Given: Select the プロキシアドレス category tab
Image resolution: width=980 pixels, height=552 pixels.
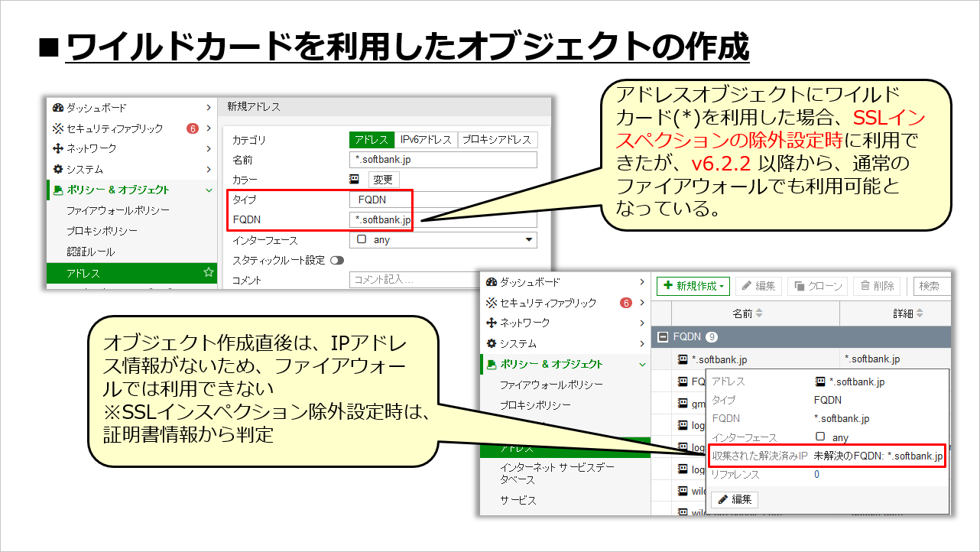Looking at the screenshot, I should pos(498,140).
